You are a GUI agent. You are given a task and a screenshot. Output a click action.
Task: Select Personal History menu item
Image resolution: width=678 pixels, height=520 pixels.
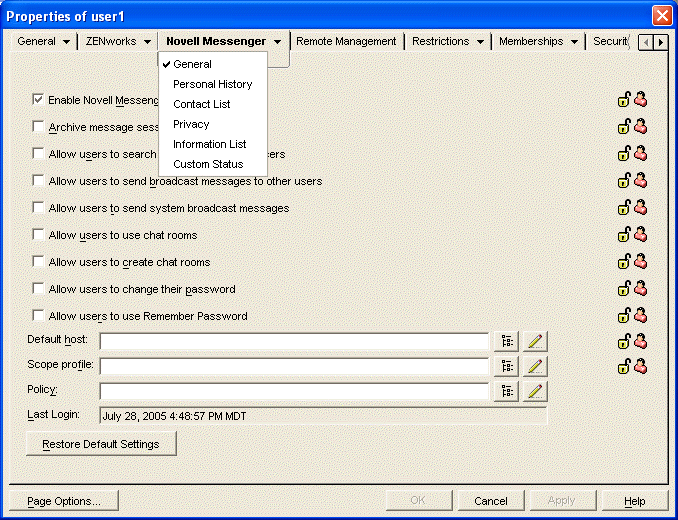coord(213,84)
